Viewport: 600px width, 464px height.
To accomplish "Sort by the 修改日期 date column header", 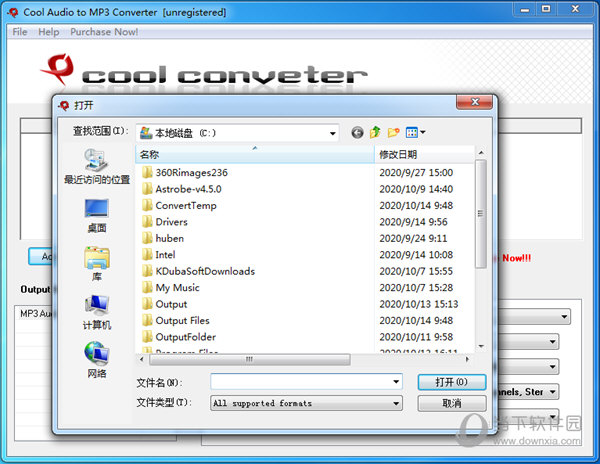I will pyautogui.click(x=424, y=155).
